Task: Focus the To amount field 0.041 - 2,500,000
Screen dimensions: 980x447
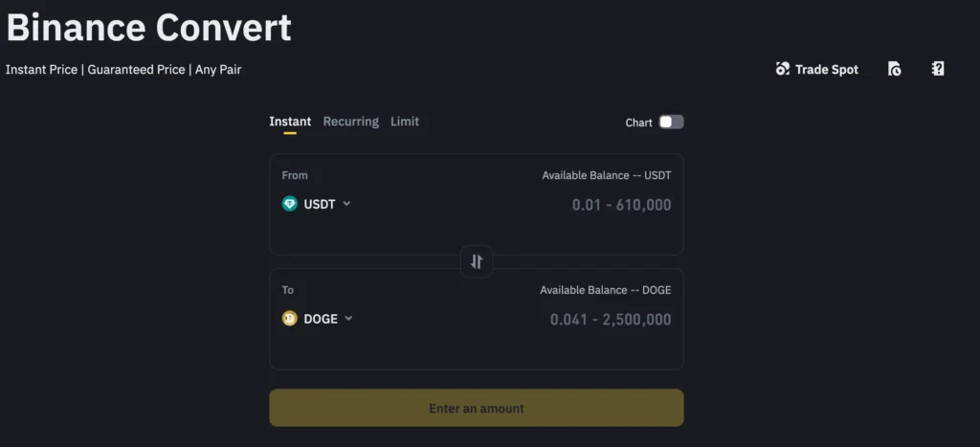Action: pos(611,320)
